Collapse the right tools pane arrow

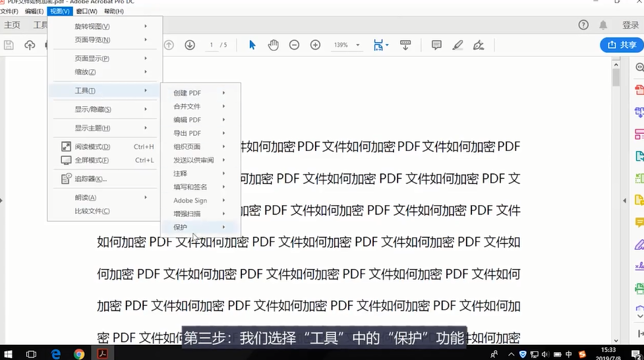coord(625,200)
